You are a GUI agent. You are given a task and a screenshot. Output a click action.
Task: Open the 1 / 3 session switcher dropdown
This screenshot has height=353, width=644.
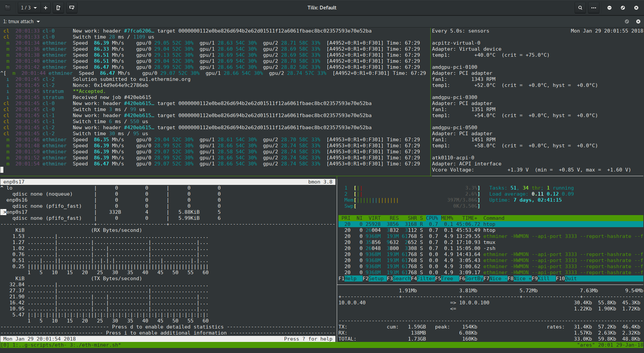tap(29, 7)
